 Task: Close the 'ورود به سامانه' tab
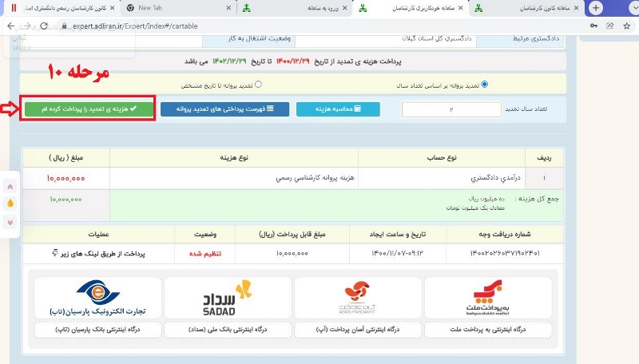point(345,8)
